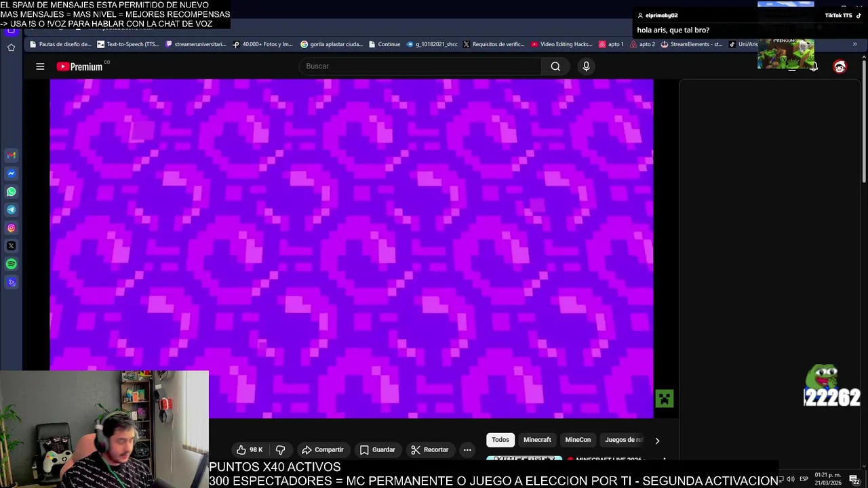Open Requisitos de verific bookmark
The width and height of the screenshot is (868, 488).
(x=494, y=44)
